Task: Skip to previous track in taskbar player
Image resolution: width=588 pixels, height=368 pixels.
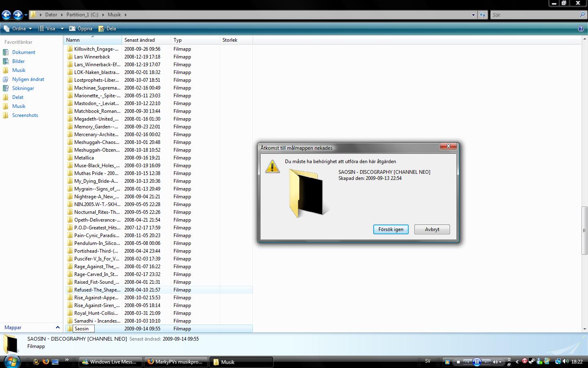Action: click(468, 362)
